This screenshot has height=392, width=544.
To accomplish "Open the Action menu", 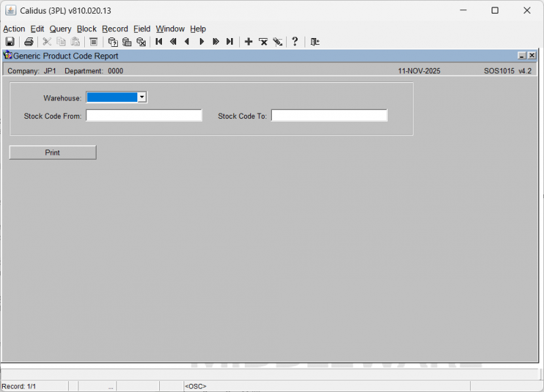I will 14,29.
